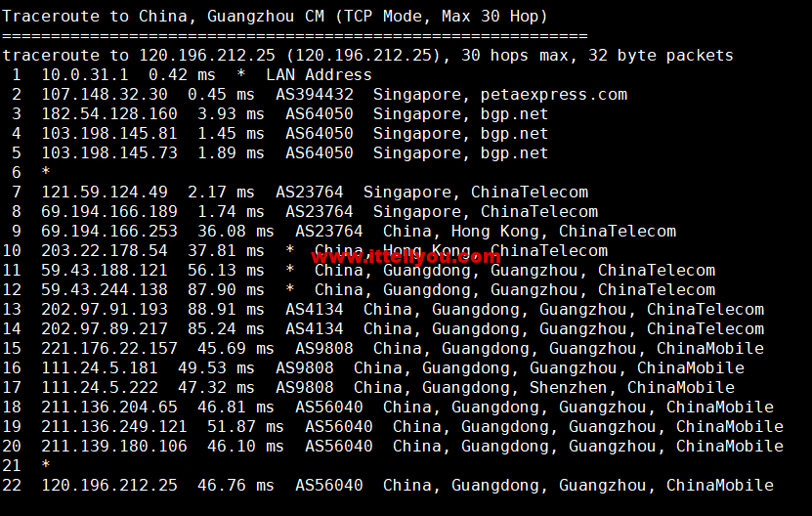Viewport: 812px width, 516px height.
Task: Click hop 22 IP 120.196.212.25
Action: [109, 486]
